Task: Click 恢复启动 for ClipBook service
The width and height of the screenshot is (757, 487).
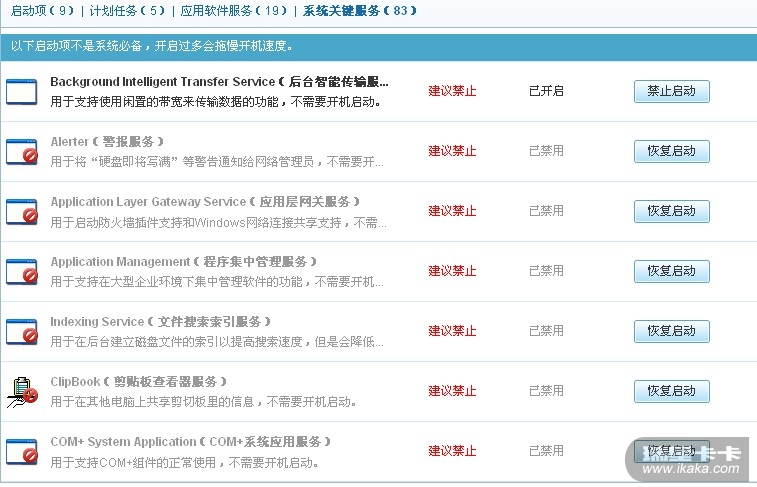Action: [672, 391]
